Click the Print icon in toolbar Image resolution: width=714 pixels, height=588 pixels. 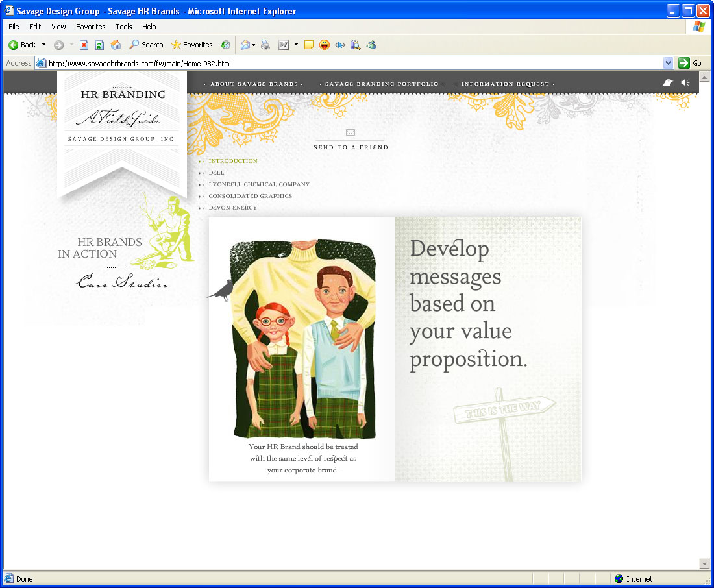point(265,45)
